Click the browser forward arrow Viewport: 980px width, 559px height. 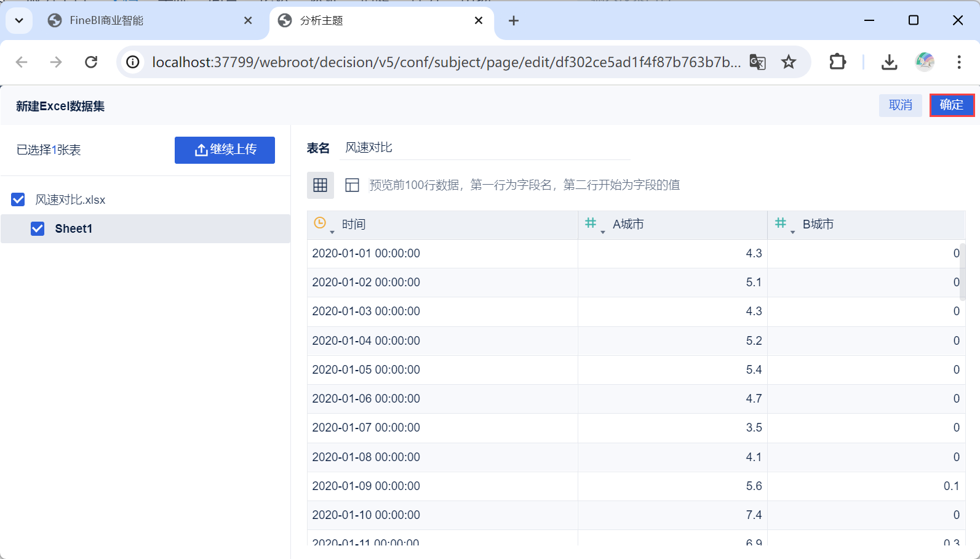point(56,62)
